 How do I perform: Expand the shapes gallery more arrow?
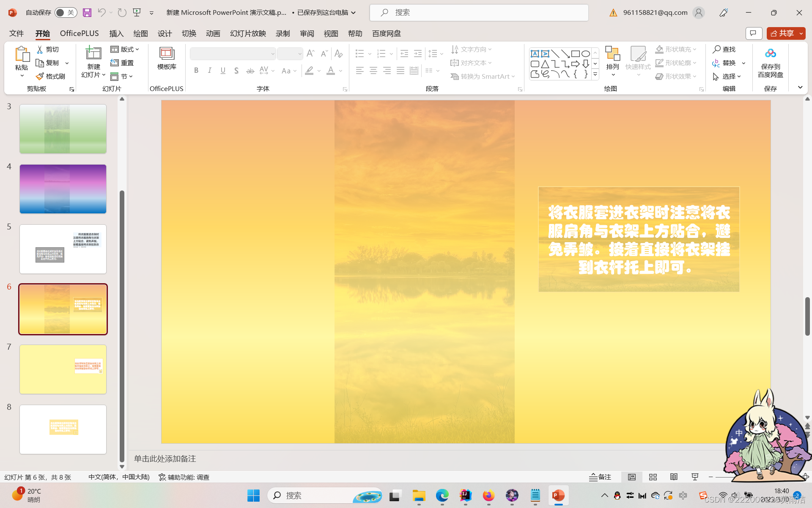point(595,74)
